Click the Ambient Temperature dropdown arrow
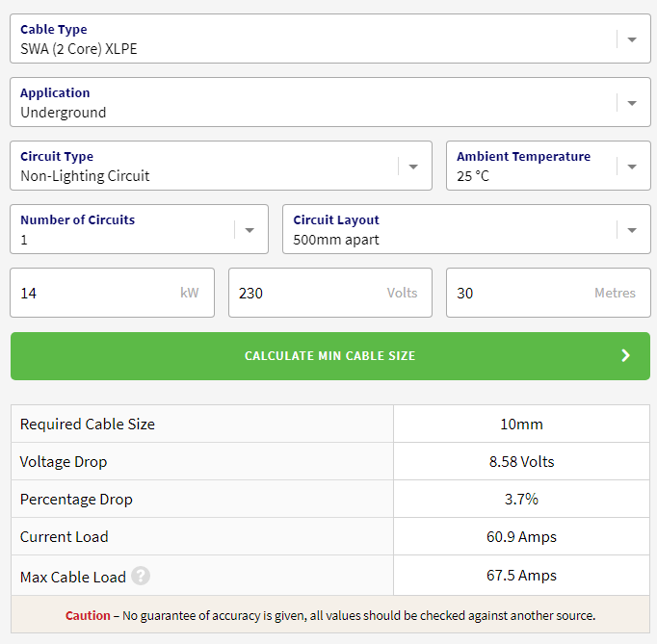The width and height of the screenshot is (657, 644). [632, 167]
